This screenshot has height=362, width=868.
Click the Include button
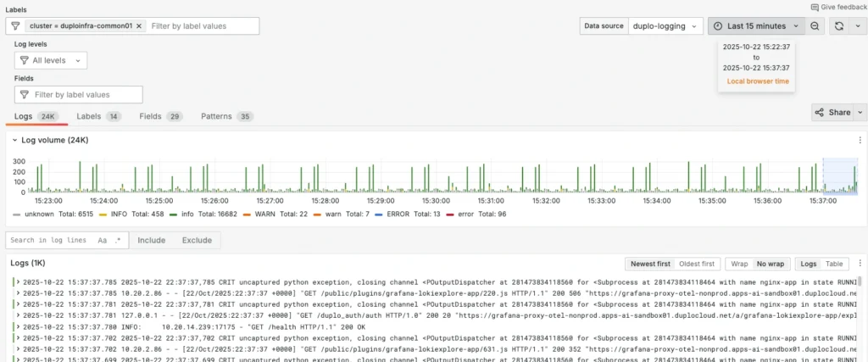click(x=152, y=241)
